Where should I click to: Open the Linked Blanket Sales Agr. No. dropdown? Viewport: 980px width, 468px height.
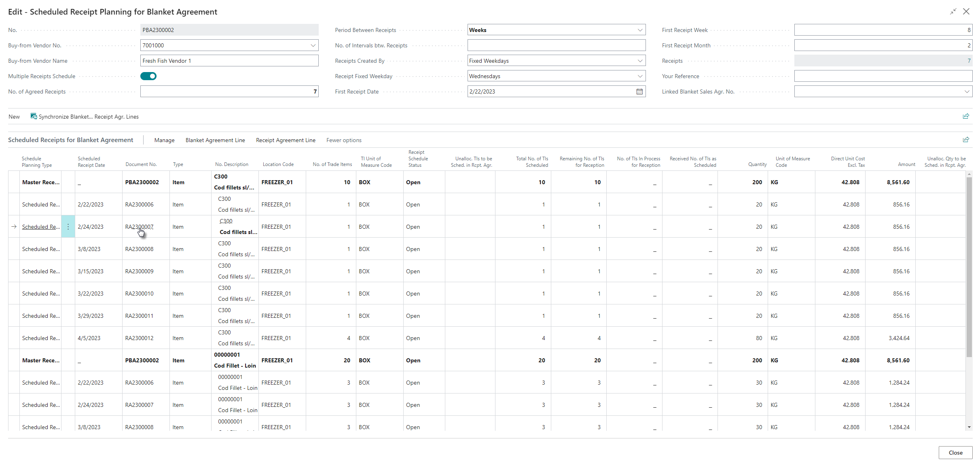click(967, 91)
